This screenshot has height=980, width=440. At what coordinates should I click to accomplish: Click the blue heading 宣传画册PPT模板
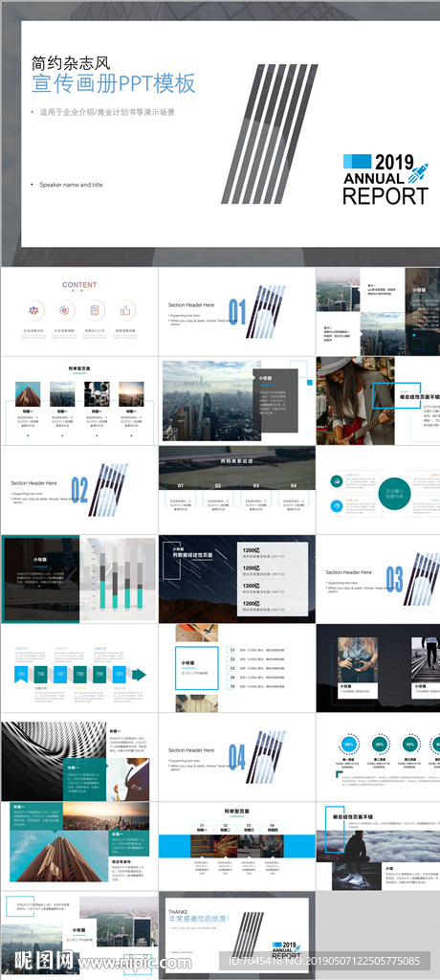point(114,84)
